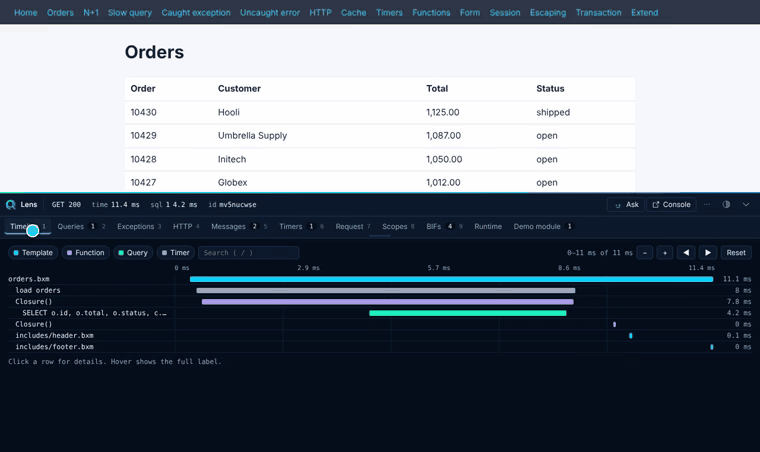Viewport: 760px width, 452px height.
Task: Select the SELECT o.id query row label
Action: pos(94,313)
